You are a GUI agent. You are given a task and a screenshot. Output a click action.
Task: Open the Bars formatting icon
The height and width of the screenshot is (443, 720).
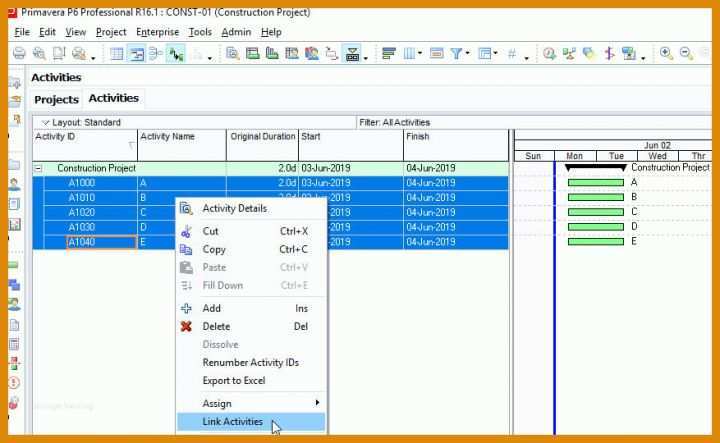(x=388, y=54)
